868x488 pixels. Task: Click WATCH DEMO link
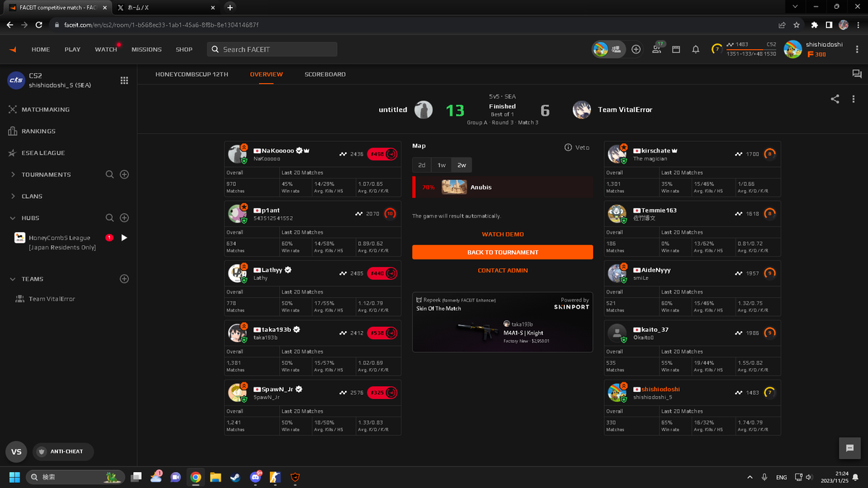503,234
